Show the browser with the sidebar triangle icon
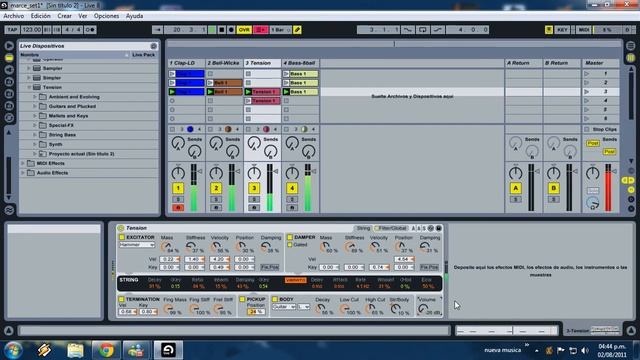Screen dimensions: 640x360 9,46
